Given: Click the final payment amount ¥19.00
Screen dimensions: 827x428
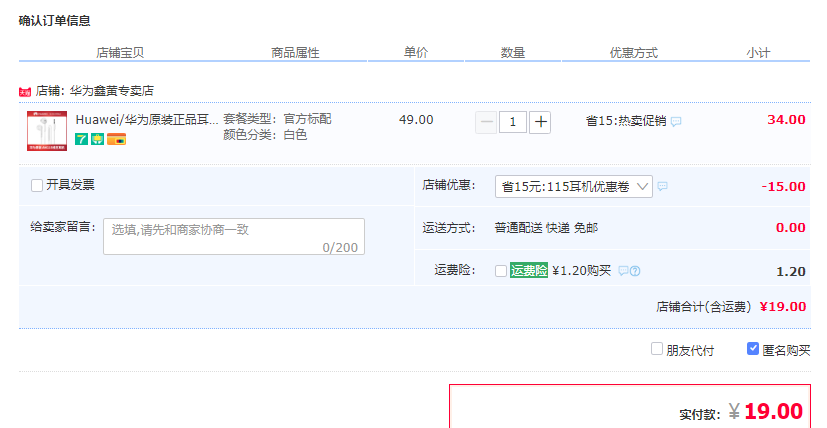Looking at the screenshot, I should [766, 411].
